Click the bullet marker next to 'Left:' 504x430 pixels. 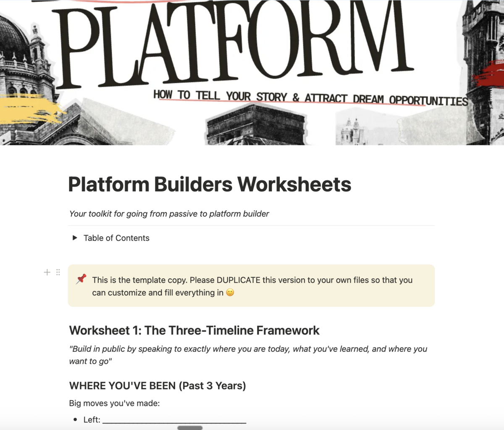pyautogui.click(x=74, y=419)
